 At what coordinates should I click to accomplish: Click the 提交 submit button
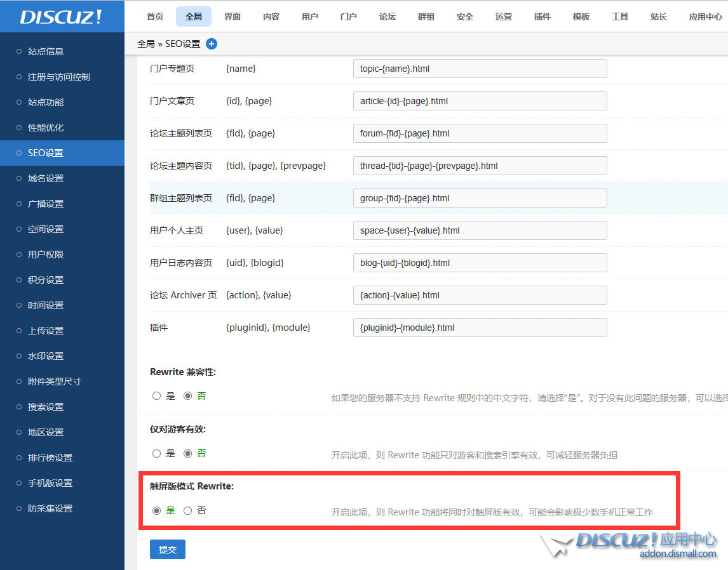coord(167,549)
